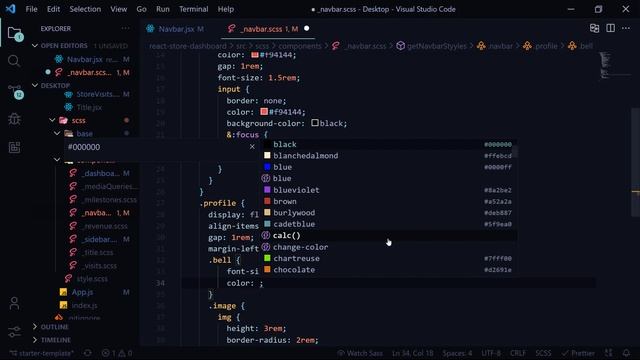
Task: Choose the burlywood suggestion
Action: (x=389, y=213)
